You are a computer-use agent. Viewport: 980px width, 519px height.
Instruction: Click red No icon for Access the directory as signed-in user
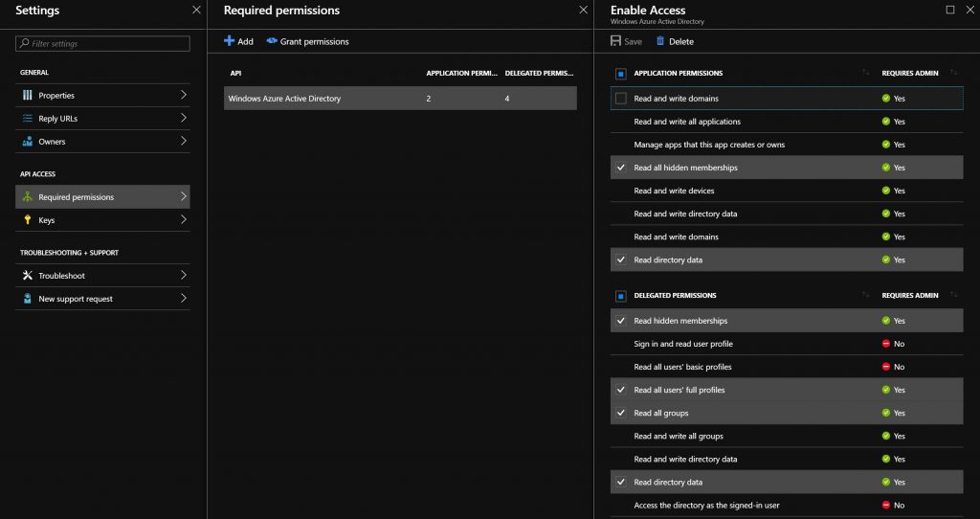pos(885,505)
